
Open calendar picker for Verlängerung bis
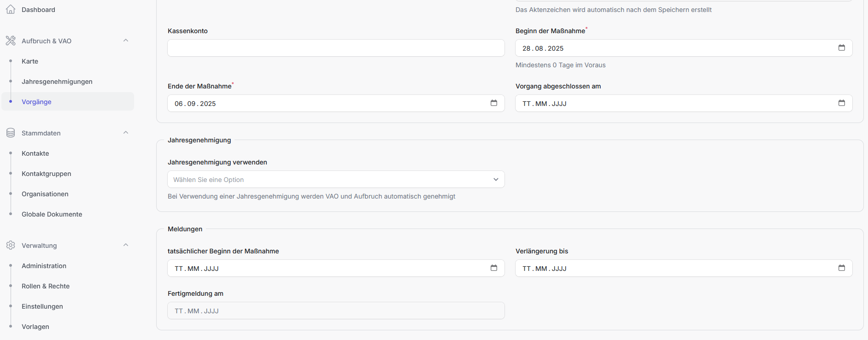coord(841,268)
